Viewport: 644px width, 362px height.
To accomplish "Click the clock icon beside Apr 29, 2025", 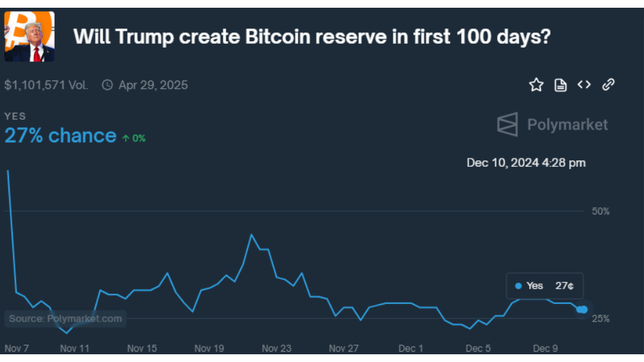I will [x=108, y=85].
